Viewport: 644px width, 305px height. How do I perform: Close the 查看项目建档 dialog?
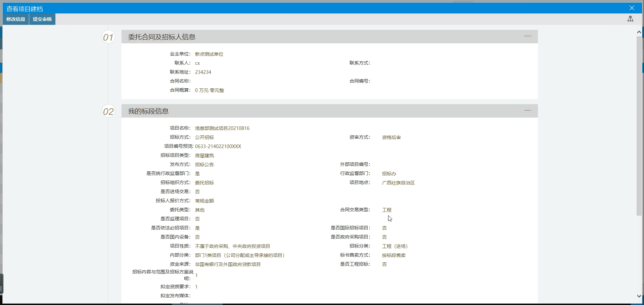click(x=632, y=8)
